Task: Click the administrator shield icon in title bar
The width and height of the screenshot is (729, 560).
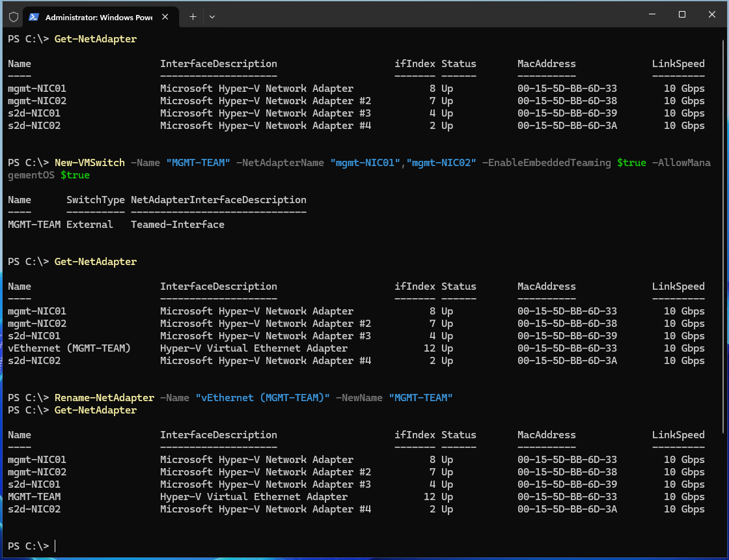Action: click(13, 17)
